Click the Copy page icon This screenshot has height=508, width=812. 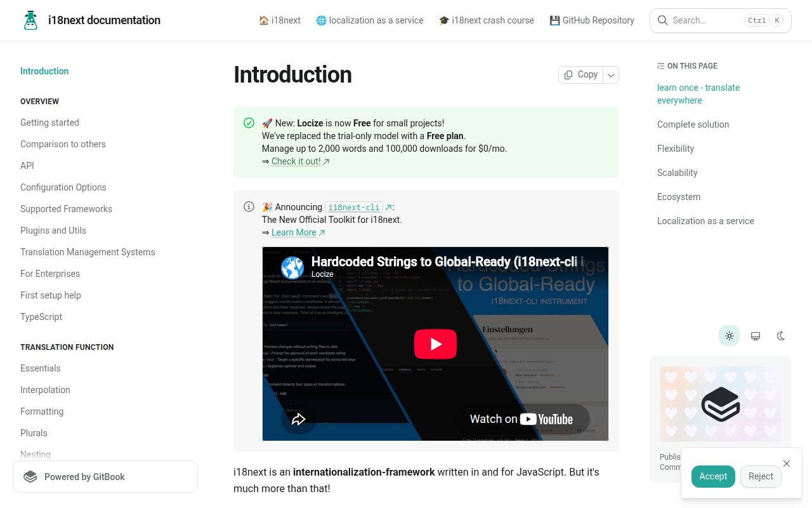[568, 75]
